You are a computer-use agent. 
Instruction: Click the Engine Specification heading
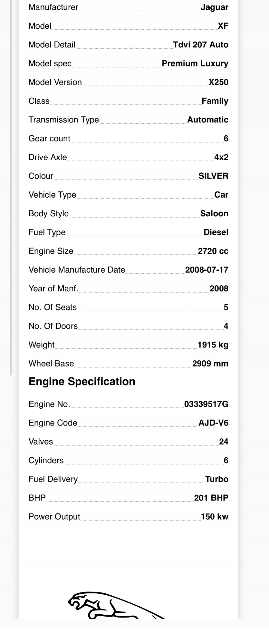pos(82,382)
